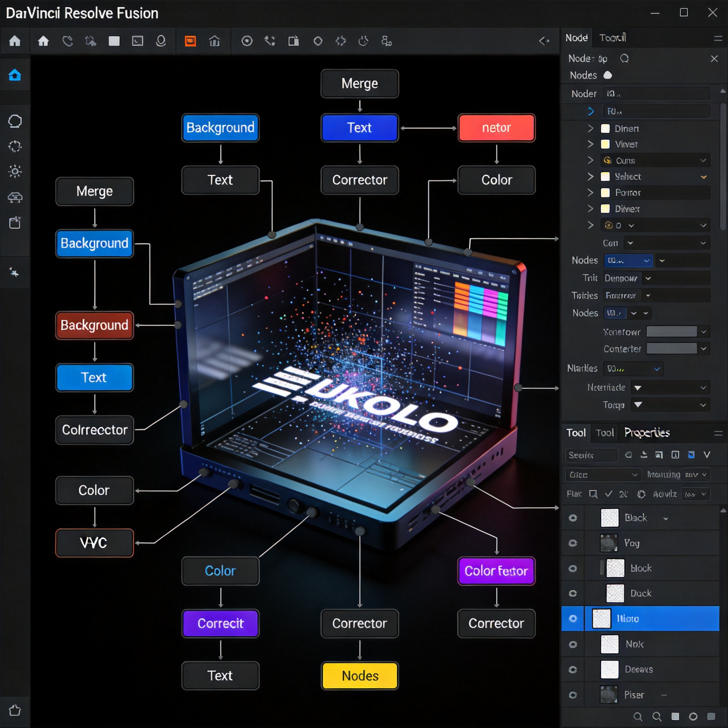This screenshot has width=728, height=728.
Task: Select the bold Tool tab in lower panel
Action: click(576, 433)
